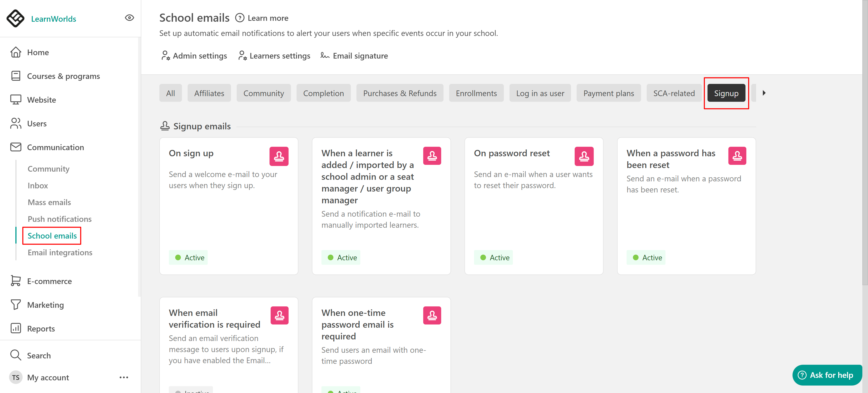Open My account three-dots menu
Image resolution: width=868 pixels, height=393 pixels.
(124, 377)
